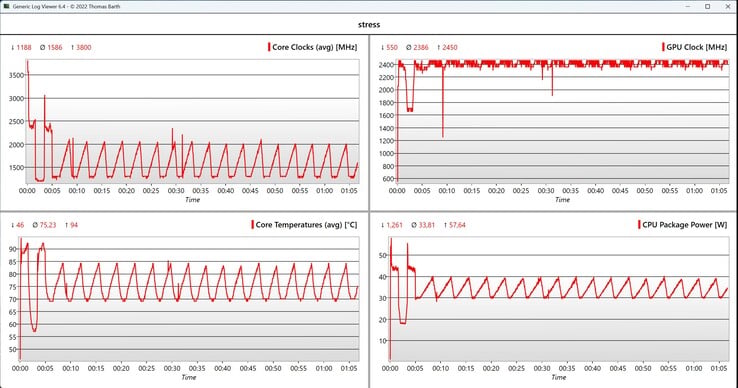Click CPU Package Power maximum 57,64
The height and width of the screenshot is (388, 738).
[x=457, y=225]
